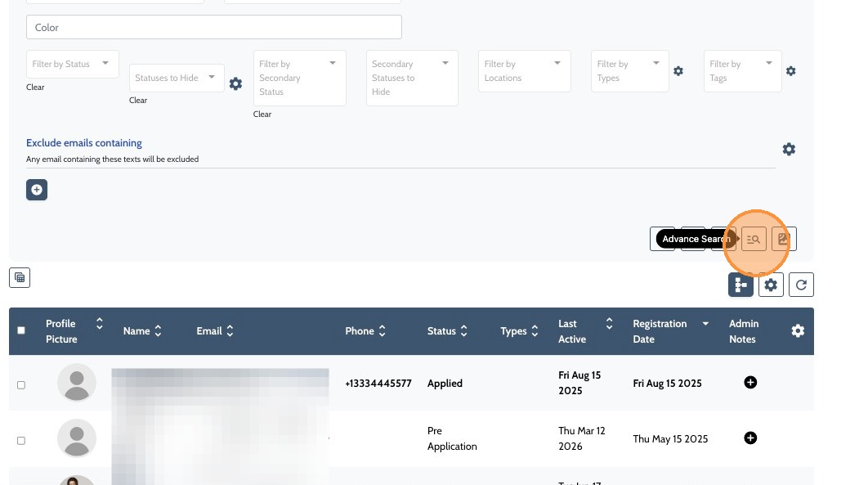Clear the Statuses to Hide selection
868x485 pixels.
tap(138, 101)
